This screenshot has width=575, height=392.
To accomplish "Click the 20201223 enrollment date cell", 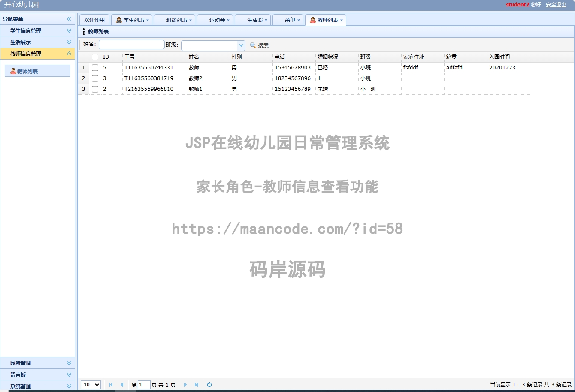I will click(x=508, y=68).
